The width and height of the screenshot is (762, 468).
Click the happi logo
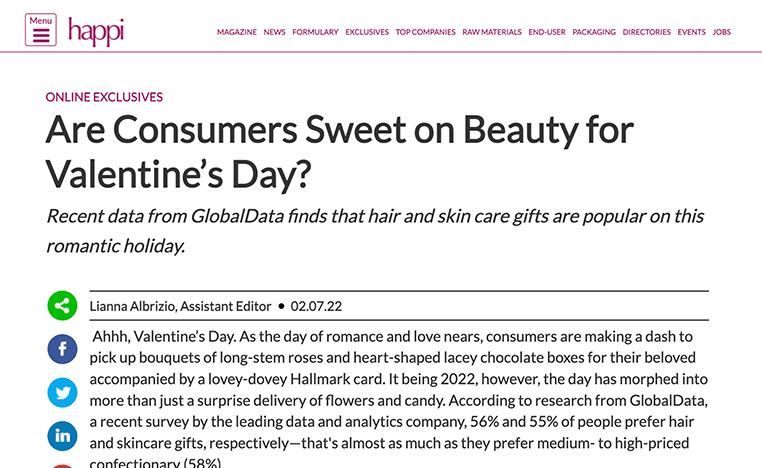96,32
